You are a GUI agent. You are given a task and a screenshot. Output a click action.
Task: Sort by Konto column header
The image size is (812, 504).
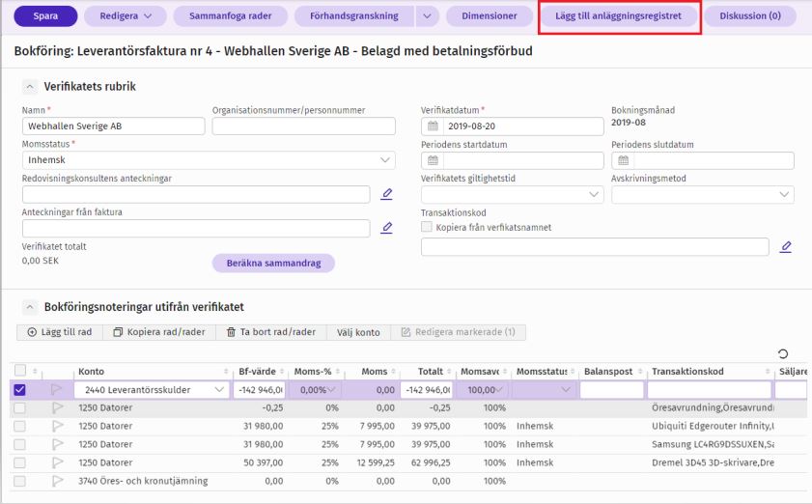point(91,372)
